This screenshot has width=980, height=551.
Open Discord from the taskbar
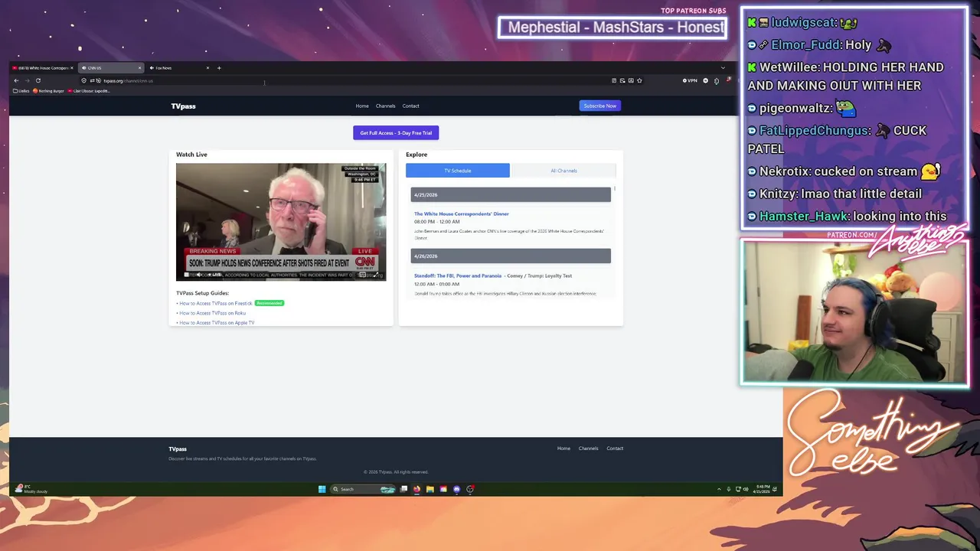tap(456, 489)
